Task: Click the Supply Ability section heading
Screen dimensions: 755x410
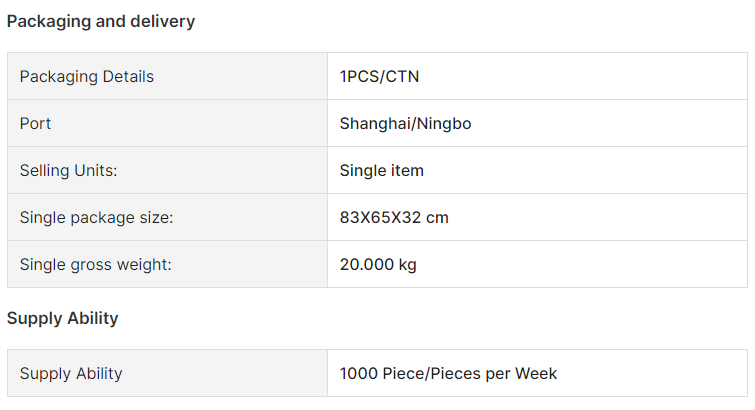Action: (63, 318)
